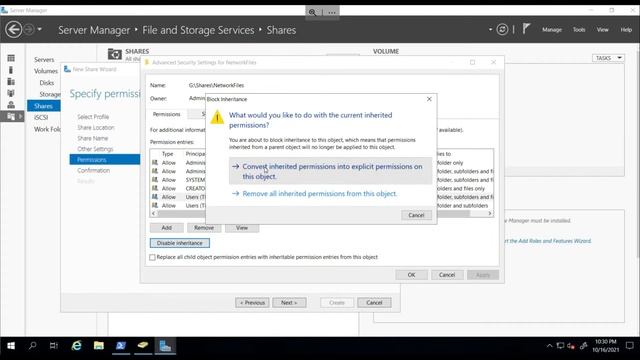The image size is (640, 360).
Task: Cancel the Block Inheritance dialog
Action: coord(416,215)
